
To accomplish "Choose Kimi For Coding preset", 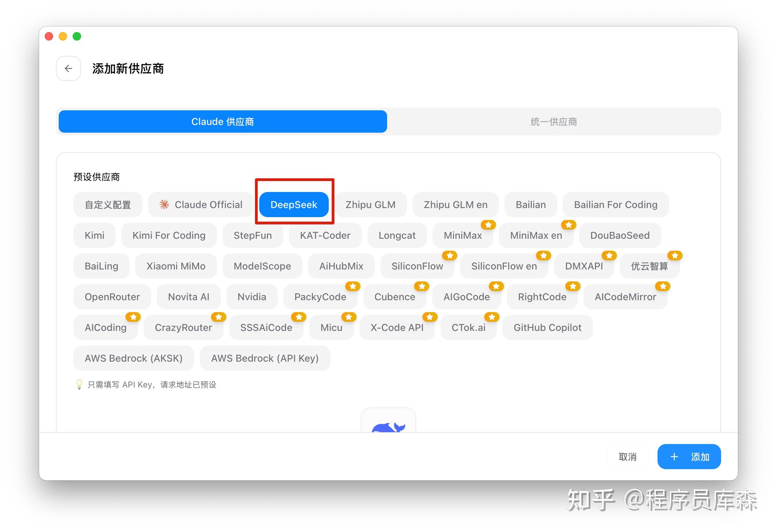I will tap(169, 235).
